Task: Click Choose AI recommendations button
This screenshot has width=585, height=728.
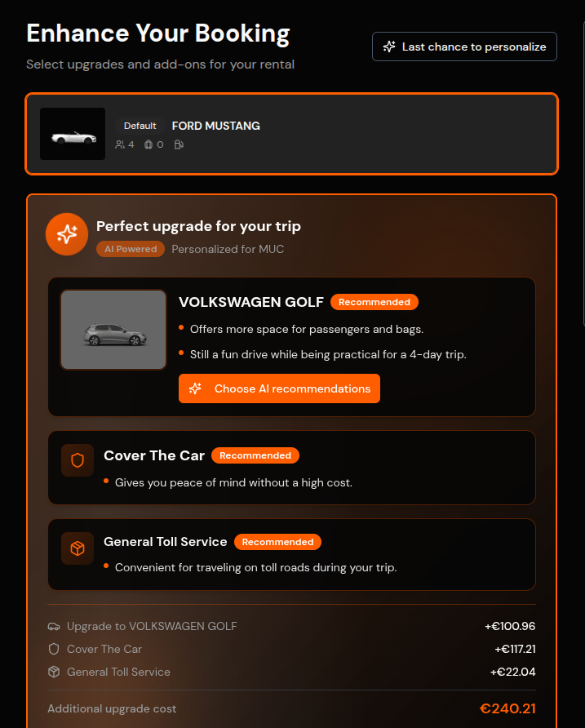Action: (279, 388)
